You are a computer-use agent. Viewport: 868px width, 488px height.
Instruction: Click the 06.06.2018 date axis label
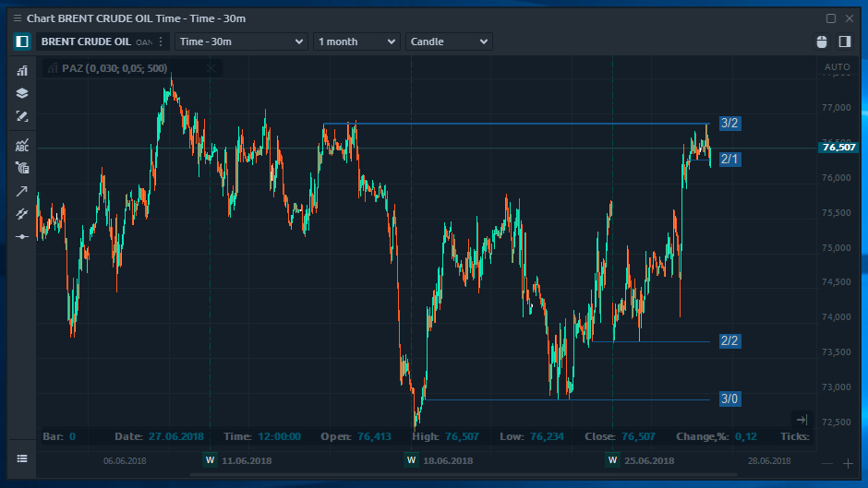click(125, 461)
